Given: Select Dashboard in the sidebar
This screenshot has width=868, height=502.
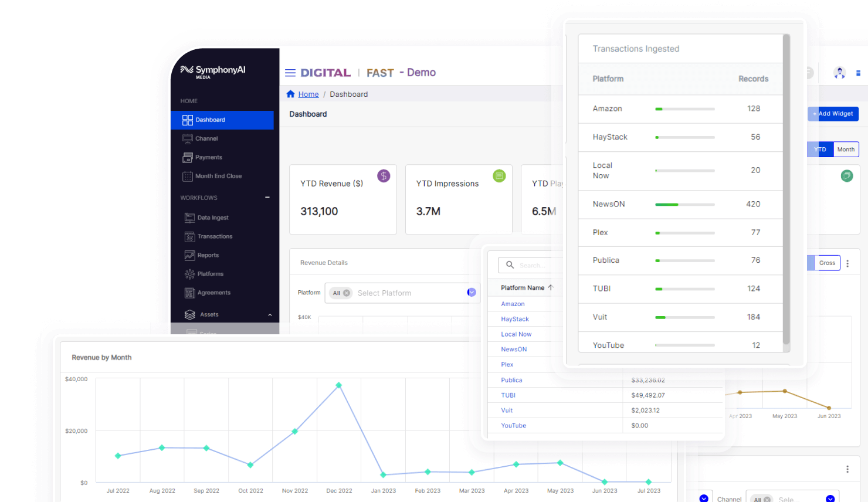Looking at the screenshot, I should click(222, 120).
